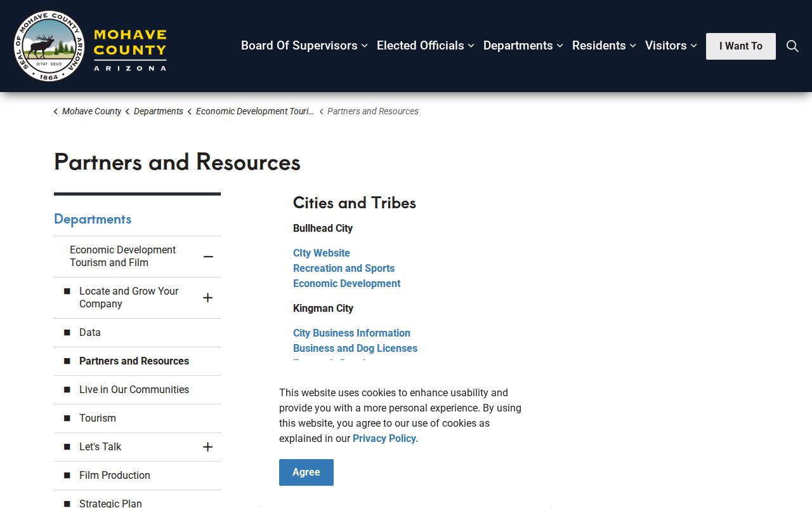Open Business and Dog Licenses link
The height and width of the screenshot is (508, 812).
pyautogui.click(x=355, y=348)
